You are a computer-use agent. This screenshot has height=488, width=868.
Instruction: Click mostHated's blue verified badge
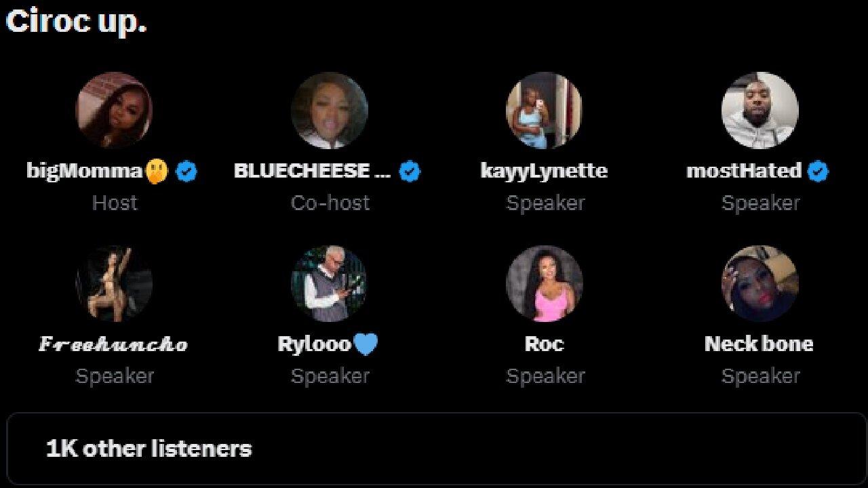click(x=818, y=171)
